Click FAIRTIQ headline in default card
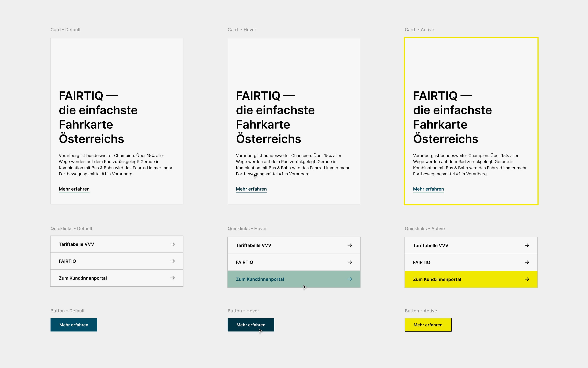Image resolution: width=588 pixels, height=368 pixels. 98,117
